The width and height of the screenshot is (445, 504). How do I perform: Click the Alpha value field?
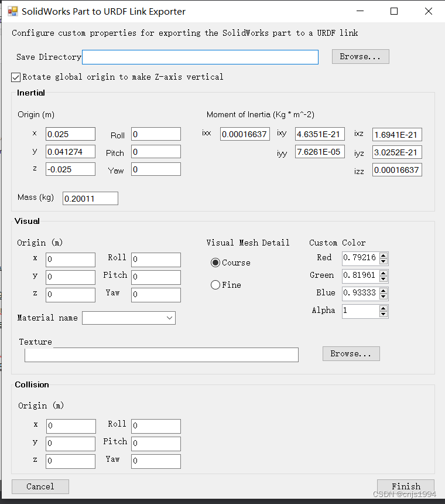point(361,311)
